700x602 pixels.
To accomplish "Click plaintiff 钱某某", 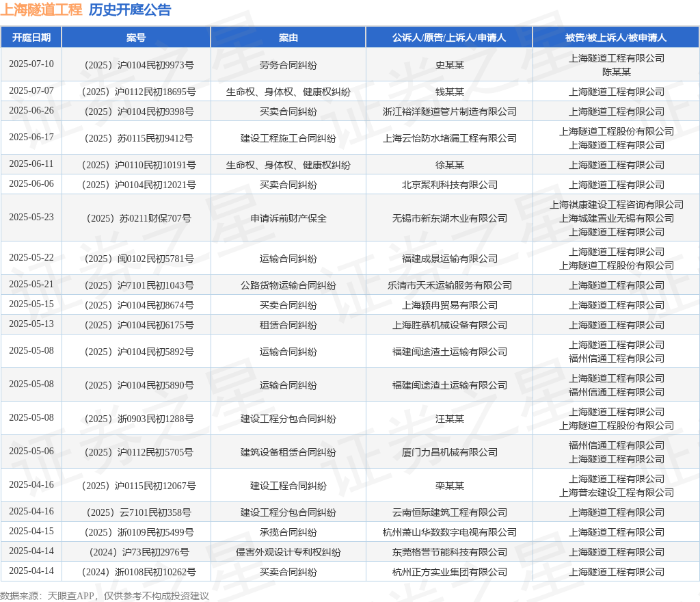I will tap(450, 92).
